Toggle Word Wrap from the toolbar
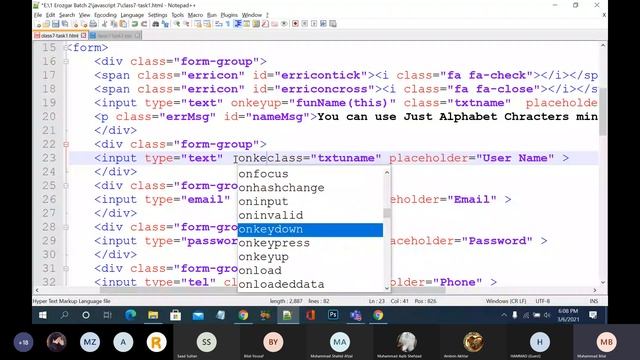 [218, 24]
